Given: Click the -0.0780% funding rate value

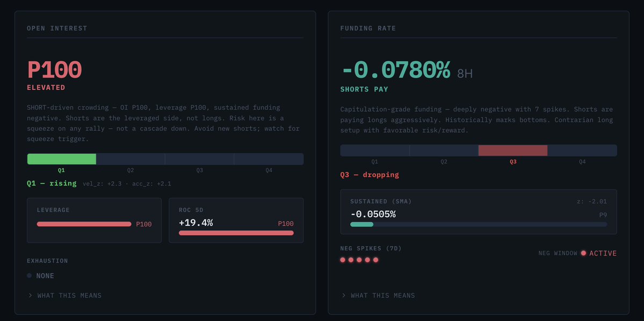Looking at the screenshot, I should pos(395,70).
